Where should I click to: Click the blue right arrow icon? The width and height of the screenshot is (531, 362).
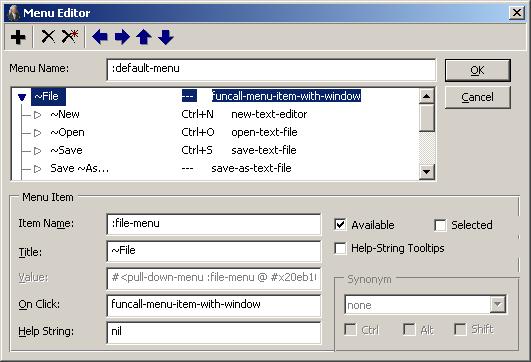tap(122, 37)
